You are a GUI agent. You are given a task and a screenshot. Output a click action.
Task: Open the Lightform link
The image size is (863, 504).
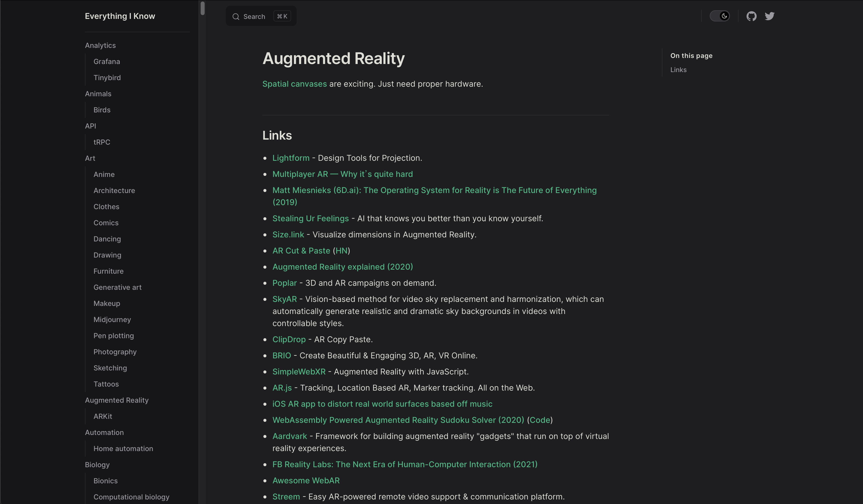coord(291,158)
